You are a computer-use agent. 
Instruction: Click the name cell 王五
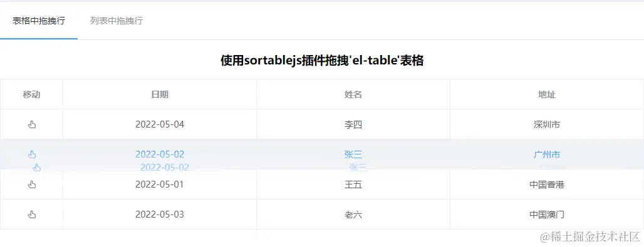coord(353,184)
